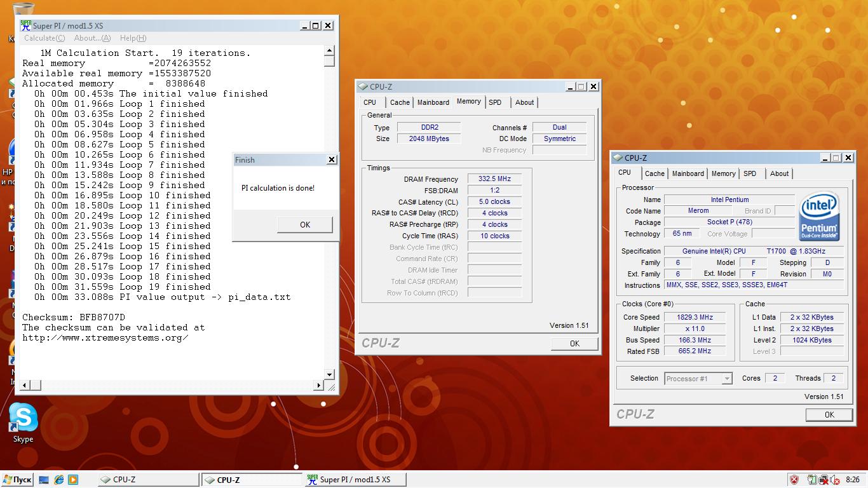Launch Internet Explorer from Quick Launch

point(59,480)
